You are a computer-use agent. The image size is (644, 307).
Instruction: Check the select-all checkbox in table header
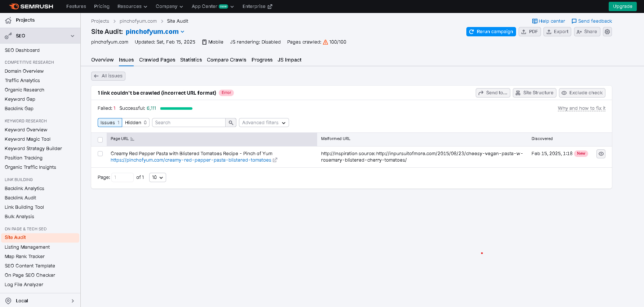tap(100, 140)
